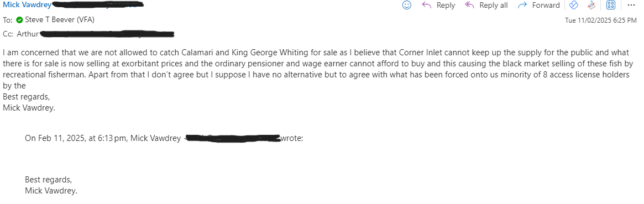
Task: Click the Forward arrow icon
Action: [522, 5]
